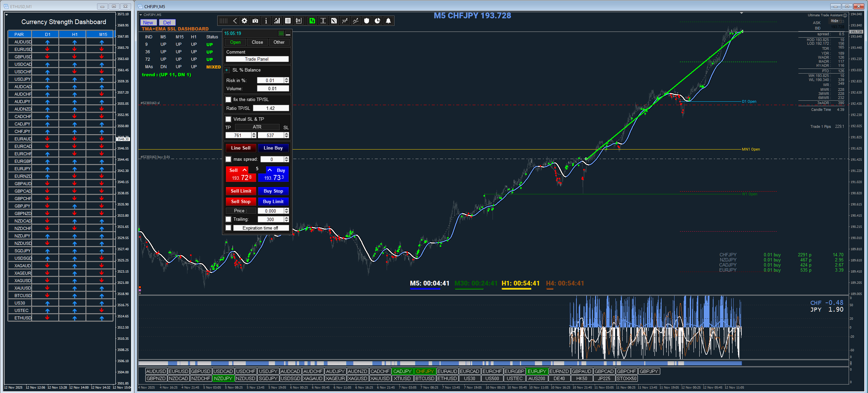
Task: Click the green hamburger menu in trade panel
Action: click(x=281, y=34)
